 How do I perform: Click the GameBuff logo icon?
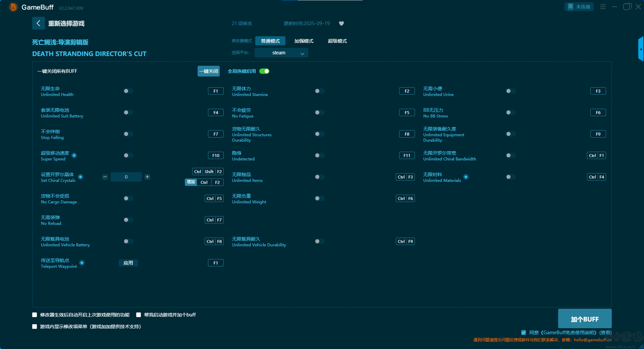pyautogui.click(x=13, y=7)
